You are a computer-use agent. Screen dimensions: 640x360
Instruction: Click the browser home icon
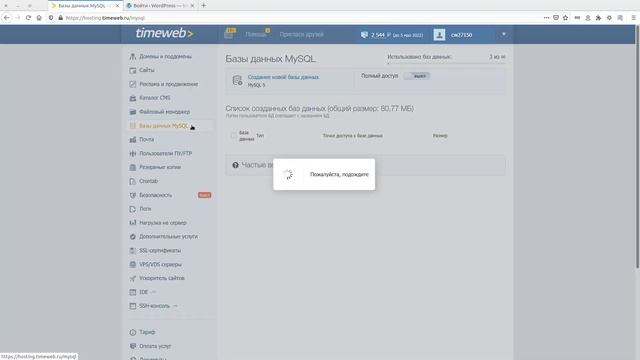point(39,18)
